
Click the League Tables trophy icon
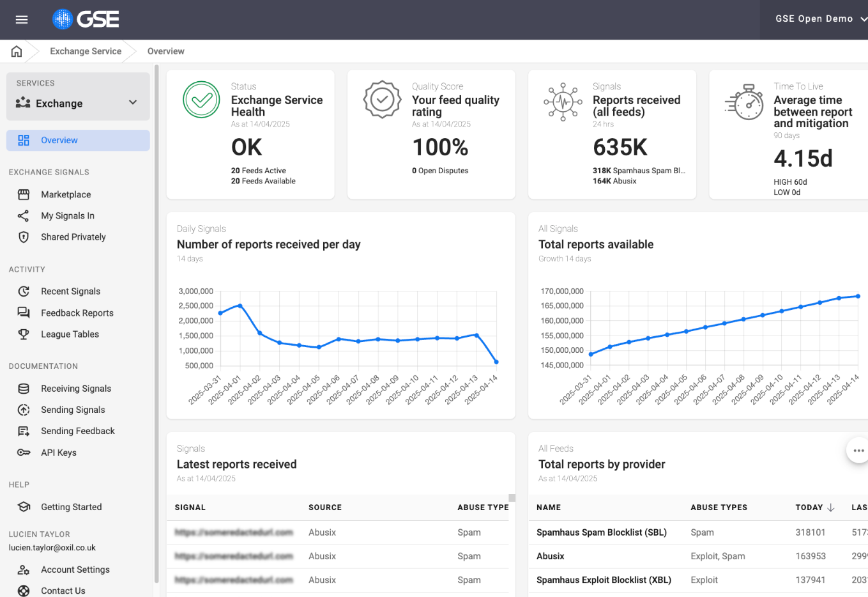click(24, 334)
